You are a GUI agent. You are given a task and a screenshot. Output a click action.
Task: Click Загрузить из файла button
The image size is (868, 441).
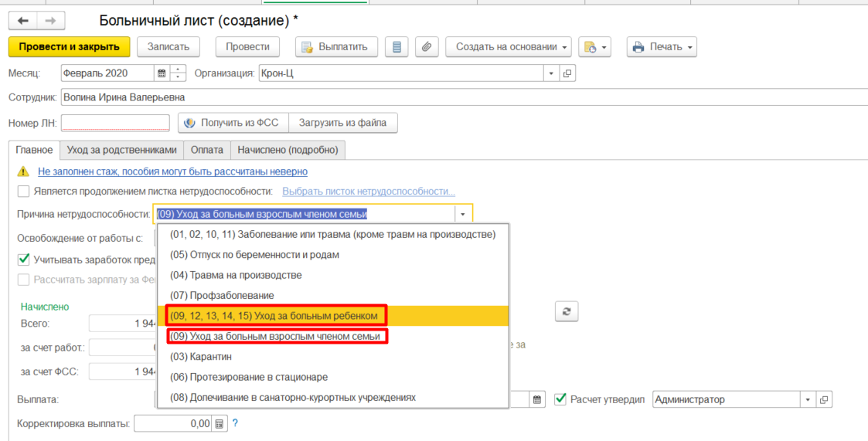click(x=342, y=123)
